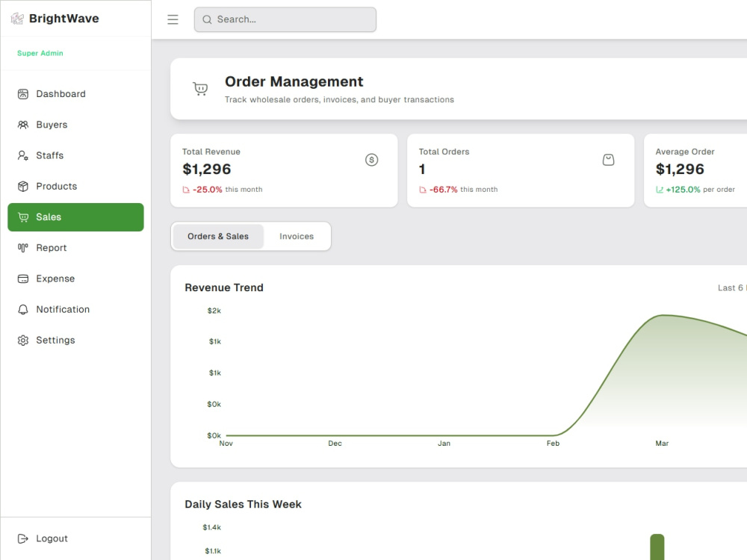The image size is (747, 560).
Task: Toggle the hamburger menu icon
Action: pos(173,19)
